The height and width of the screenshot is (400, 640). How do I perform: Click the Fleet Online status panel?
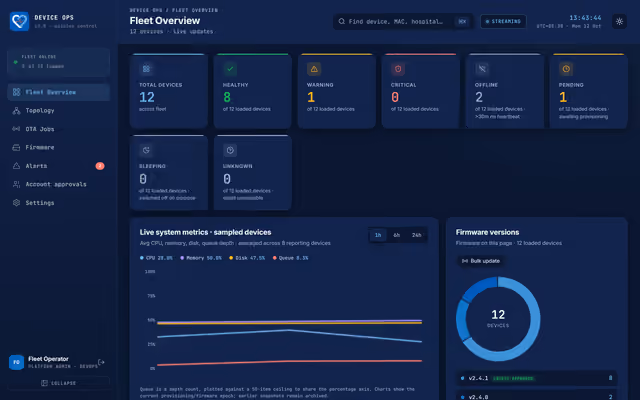(58, 62)
